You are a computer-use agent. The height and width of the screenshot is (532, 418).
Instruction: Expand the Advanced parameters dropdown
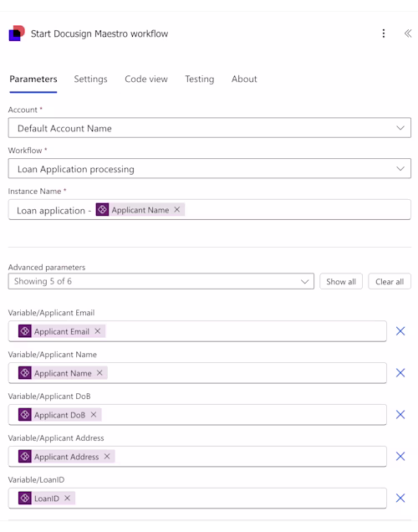(161, 281)
